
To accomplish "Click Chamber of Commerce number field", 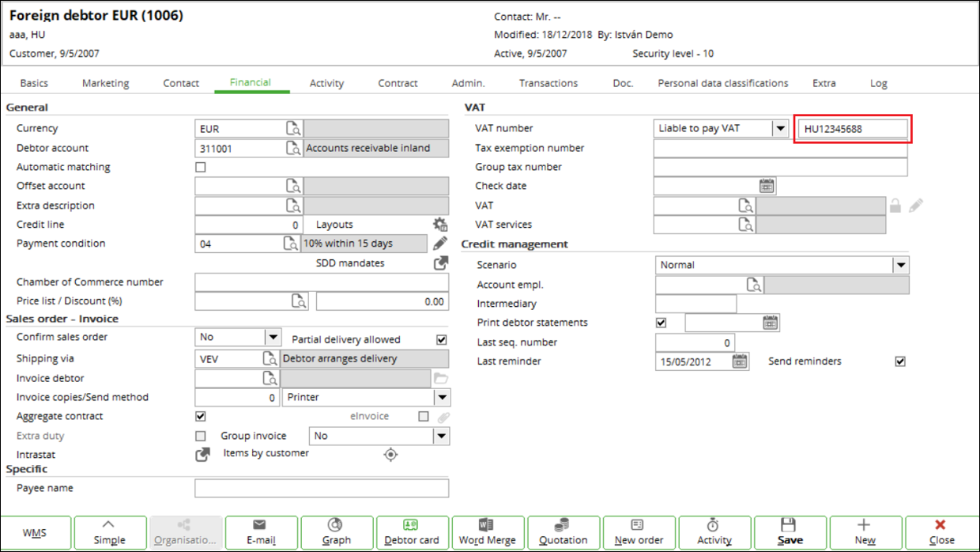I will [x=322, y=282].
